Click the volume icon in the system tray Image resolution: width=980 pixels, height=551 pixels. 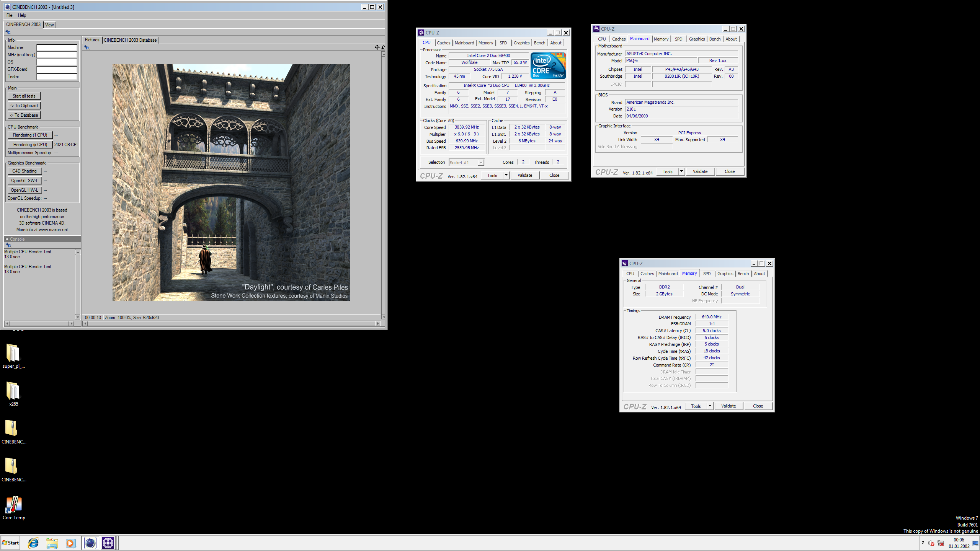931,543
